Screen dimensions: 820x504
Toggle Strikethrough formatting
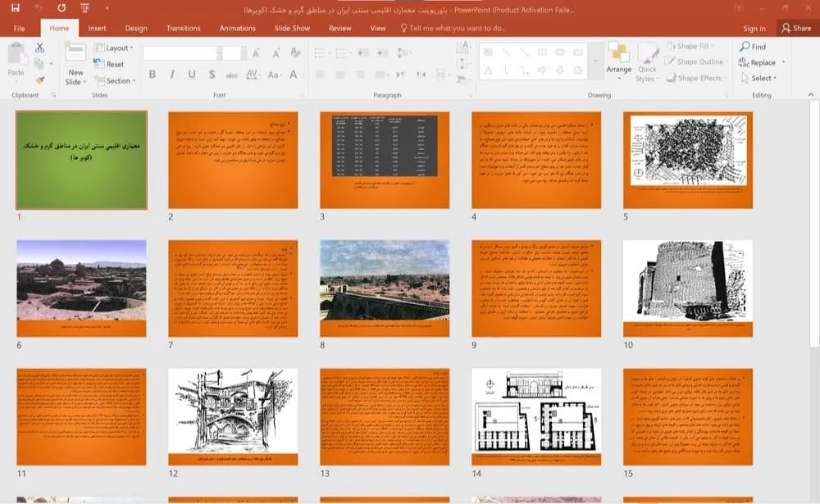coord(232,75)
